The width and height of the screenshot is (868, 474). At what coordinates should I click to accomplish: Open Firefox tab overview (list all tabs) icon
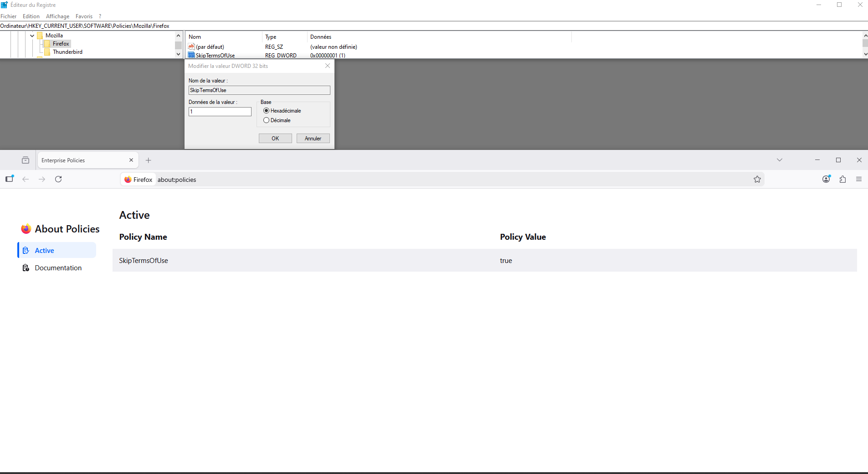tap(26, 160)
